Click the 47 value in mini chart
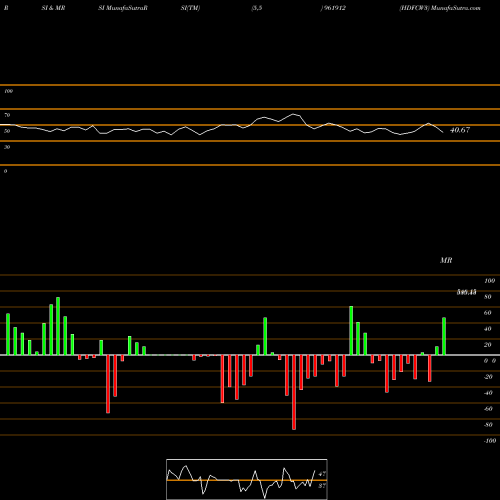 click(322, 474)
